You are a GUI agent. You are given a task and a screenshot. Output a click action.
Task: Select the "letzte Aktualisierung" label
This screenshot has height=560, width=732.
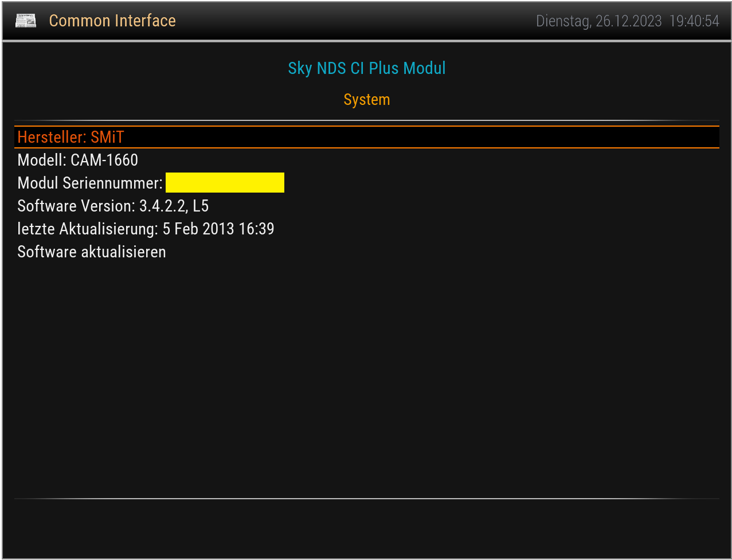[88, 229]
